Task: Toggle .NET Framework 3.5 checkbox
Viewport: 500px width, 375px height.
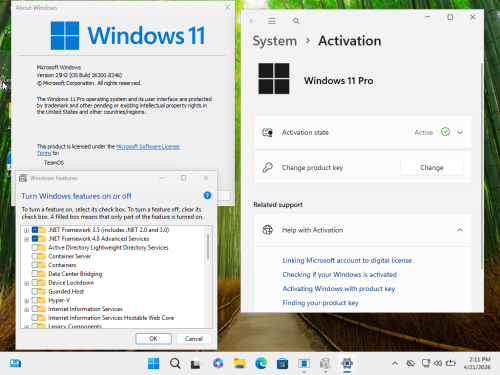Action: pos(35,230)
